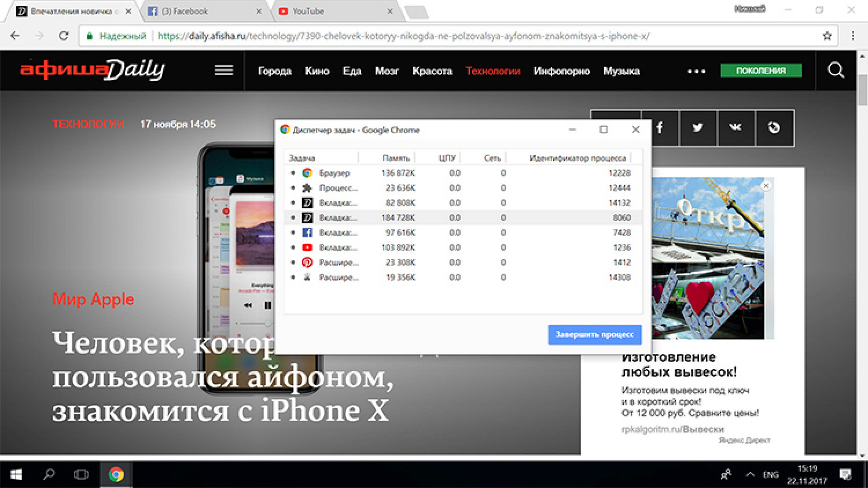
Task: Click the Chrome icon on the taskbar
Action: tap(116, 474)
